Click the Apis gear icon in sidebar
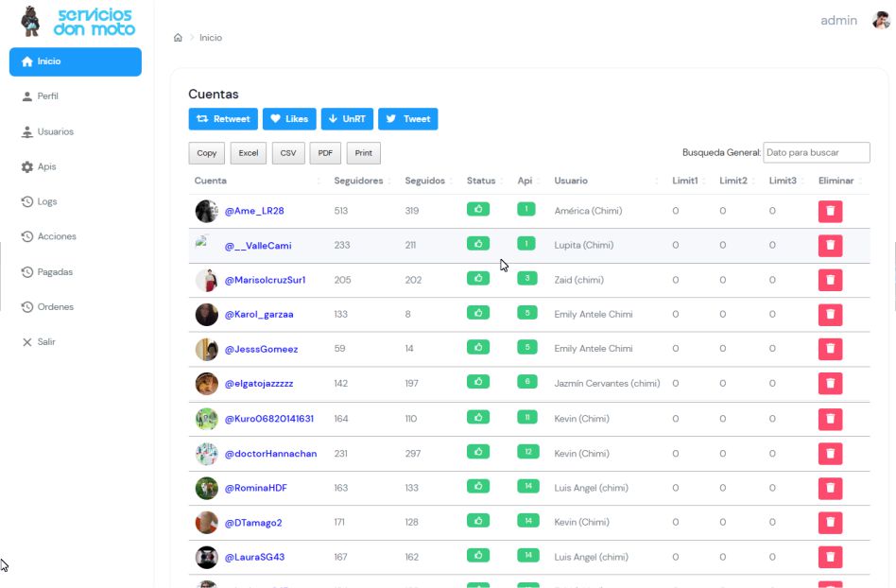Image resolution: width=896 pixels, height=588 pixels. (x=27, y=167)
